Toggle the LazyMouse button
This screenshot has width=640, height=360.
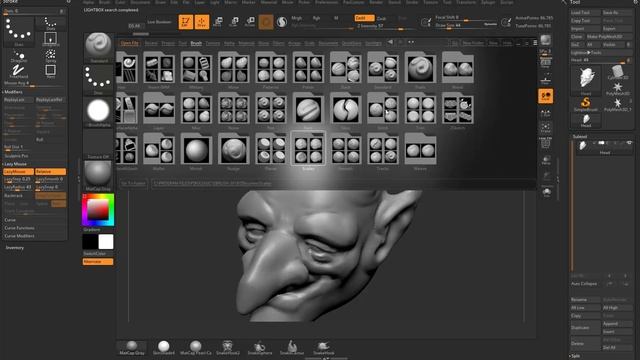click(18, 172)
